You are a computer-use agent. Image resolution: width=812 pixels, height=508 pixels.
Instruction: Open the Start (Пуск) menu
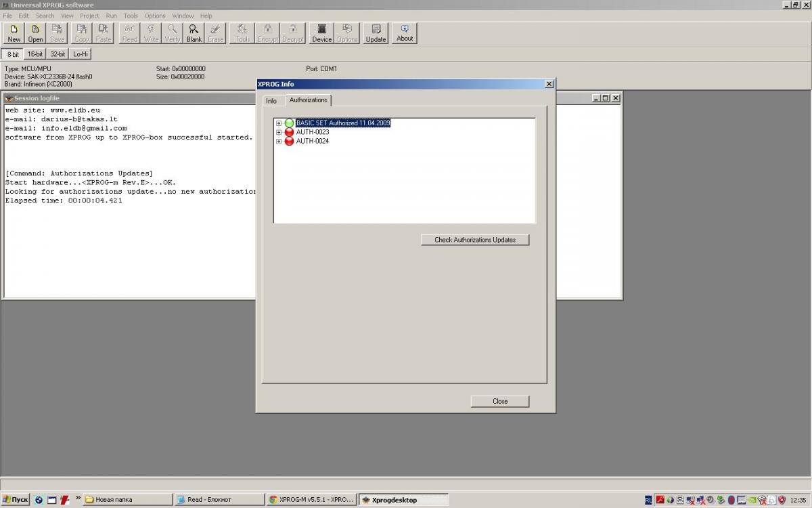point(15,500)
